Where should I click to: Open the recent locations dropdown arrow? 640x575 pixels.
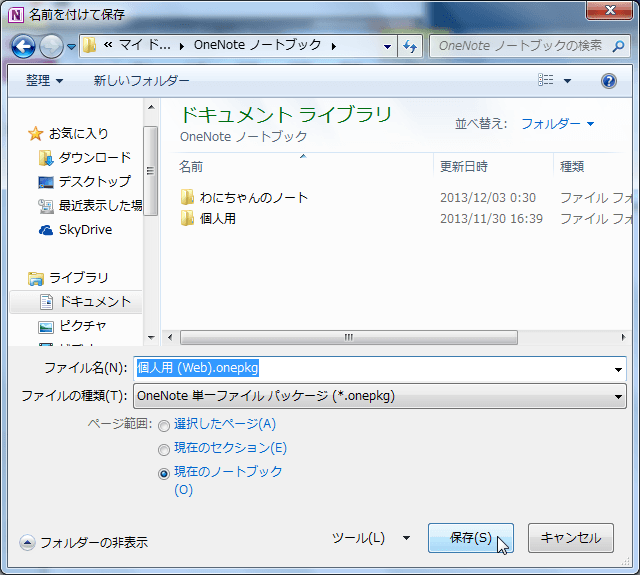tap(71, 47)
